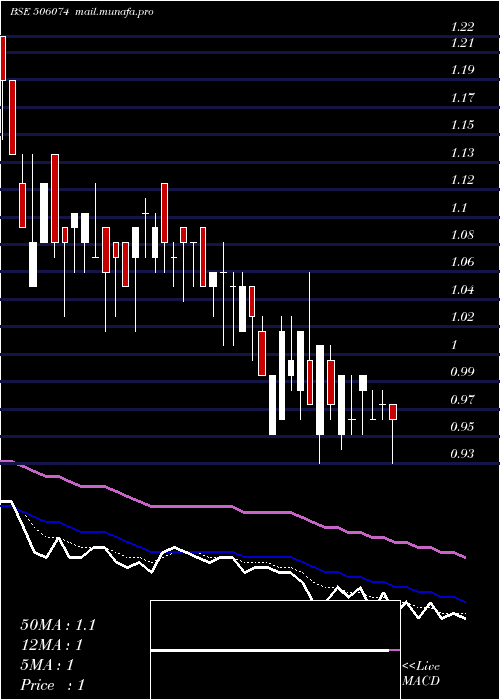
Task: Click the 'BSE 506074 mail.munafa.pro' header text
Action: click(82, 12)
